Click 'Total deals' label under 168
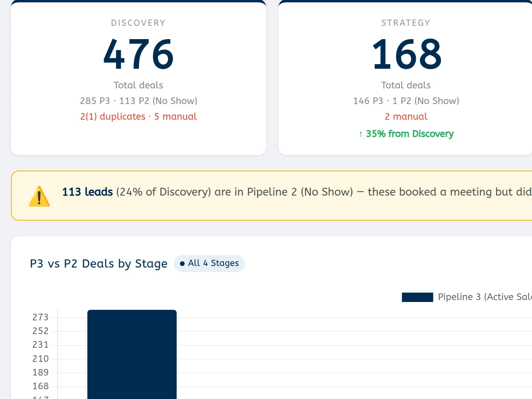 tap(406, 85)
